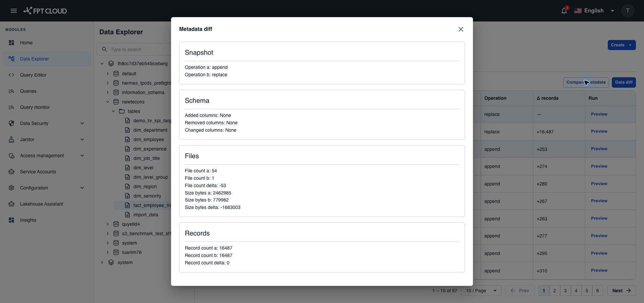Select Data Explorer in sidebar
644x303 pixels.
click(x=47, y=59)
